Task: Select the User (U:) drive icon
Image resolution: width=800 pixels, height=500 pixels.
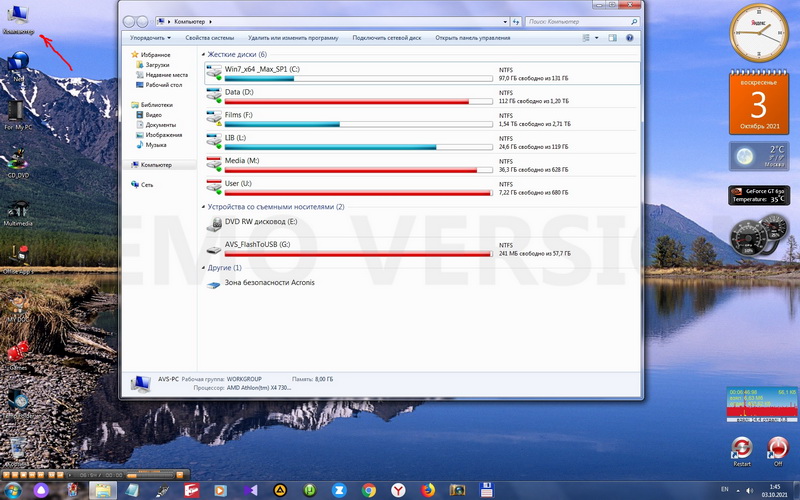Action: 214,187
